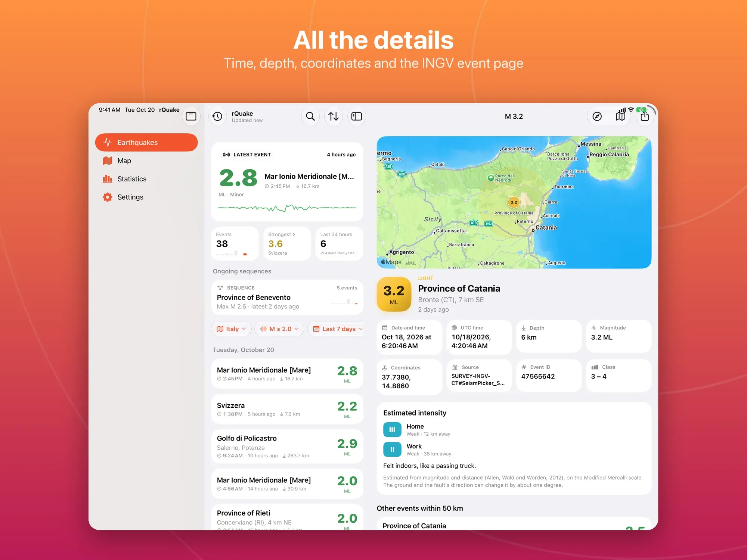Open the Last 7 days time filter
The width and height of the screenshot is (747, 560).
(x=335, y=329)
